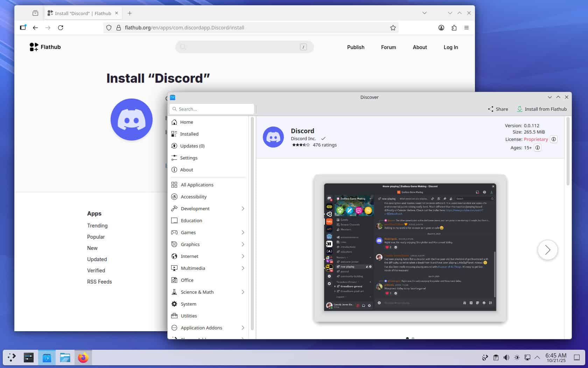The image size is (588, 368).
Task: Click the Discover search field
Action: [212, 109]
